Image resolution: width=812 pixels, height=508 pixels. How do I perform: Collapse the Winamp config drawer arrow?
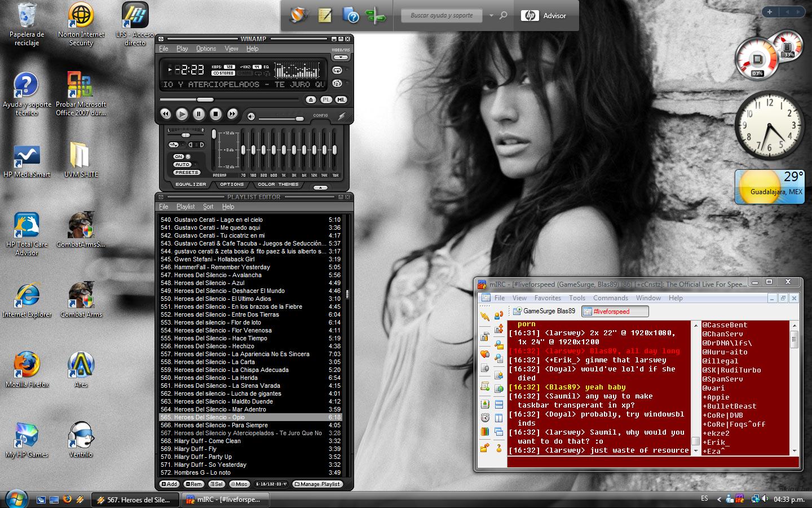pyautogui.click(x=320, y=187)
